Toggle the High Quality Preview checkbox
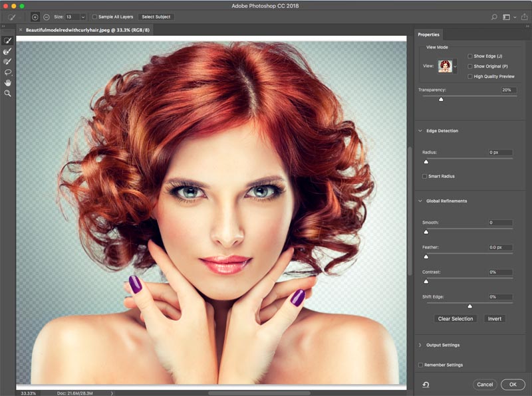This screenshot has height=396, width=532. (x=471, y=76)
